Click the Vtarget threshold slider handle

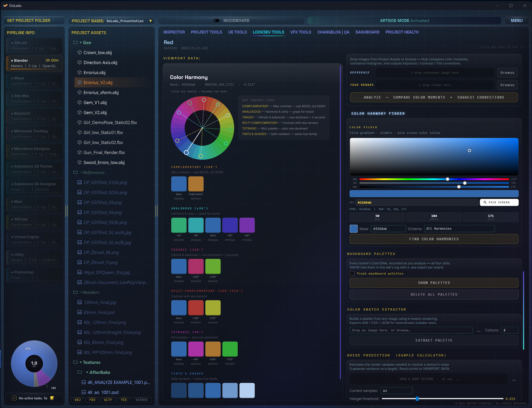pos(417,399)
